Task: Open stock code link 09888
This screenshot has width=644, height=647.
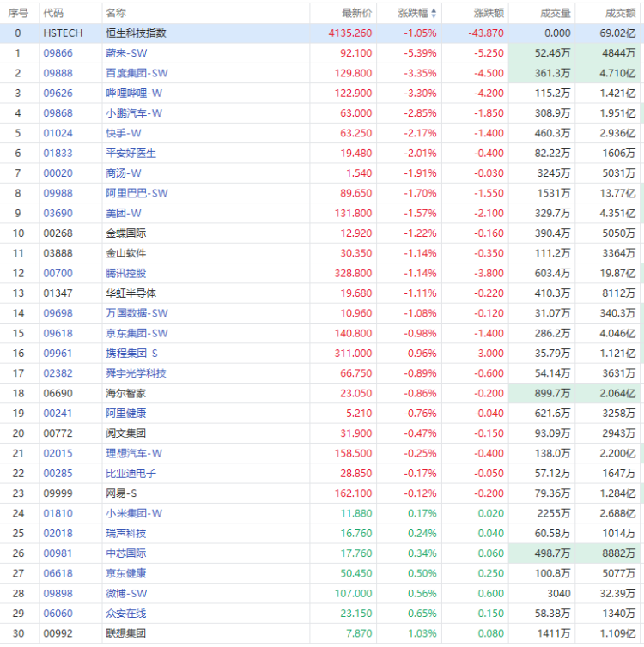Action: [58, 73]
